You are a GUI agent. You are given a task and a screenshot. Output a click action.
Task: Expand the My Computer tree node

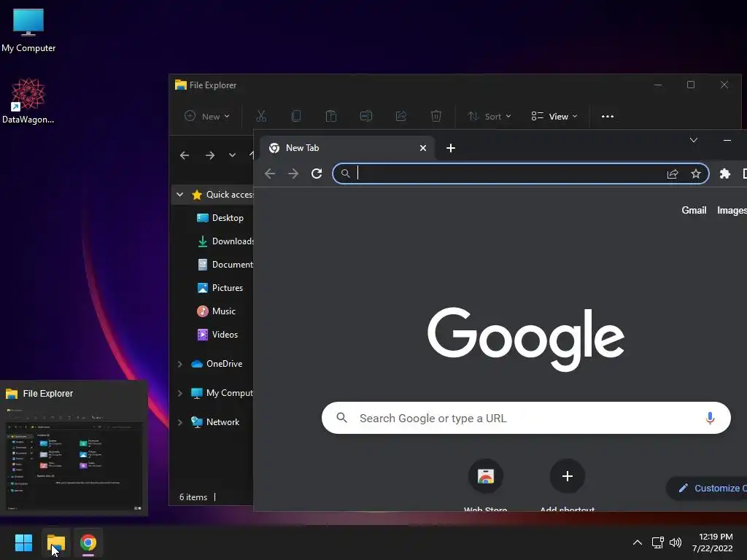(179, 393)
